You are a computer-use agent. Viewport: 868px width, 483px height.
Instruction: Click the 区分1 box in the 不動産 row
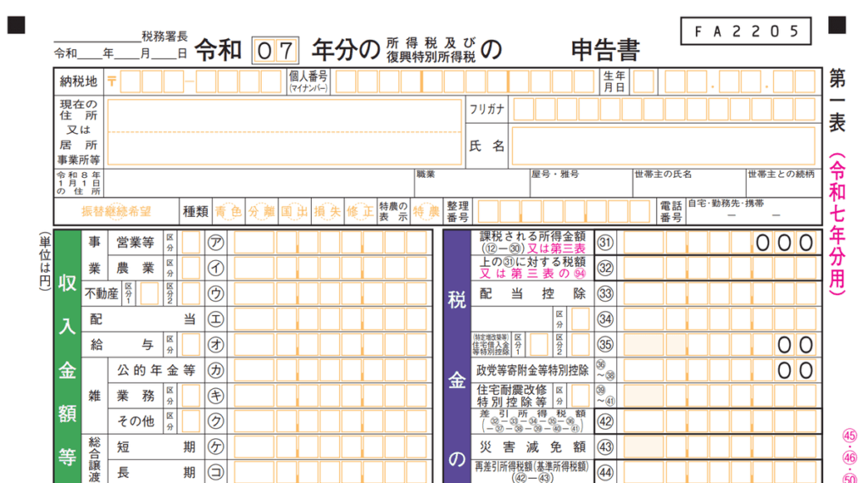point(149,294)
